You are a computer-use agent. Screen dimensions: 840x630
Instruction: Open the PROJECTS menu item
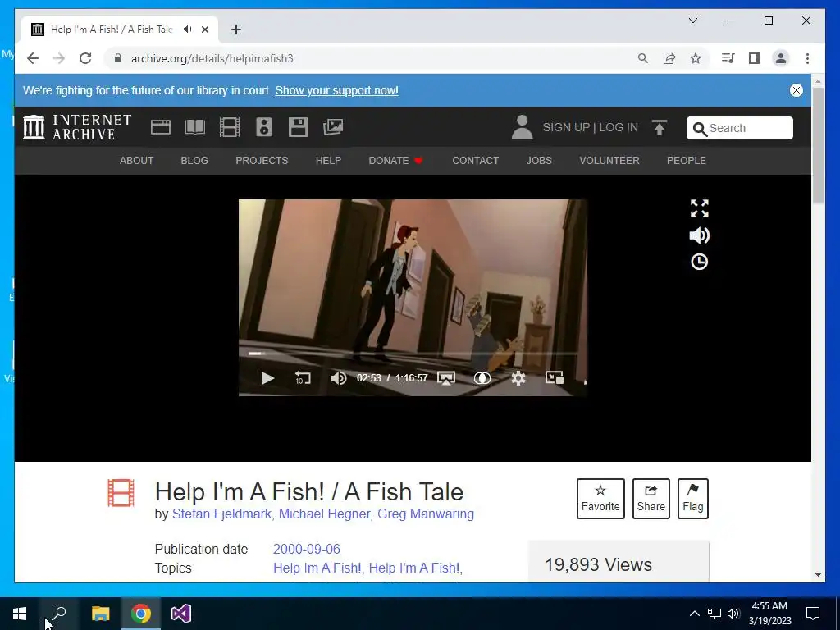(x=262, y=161)
